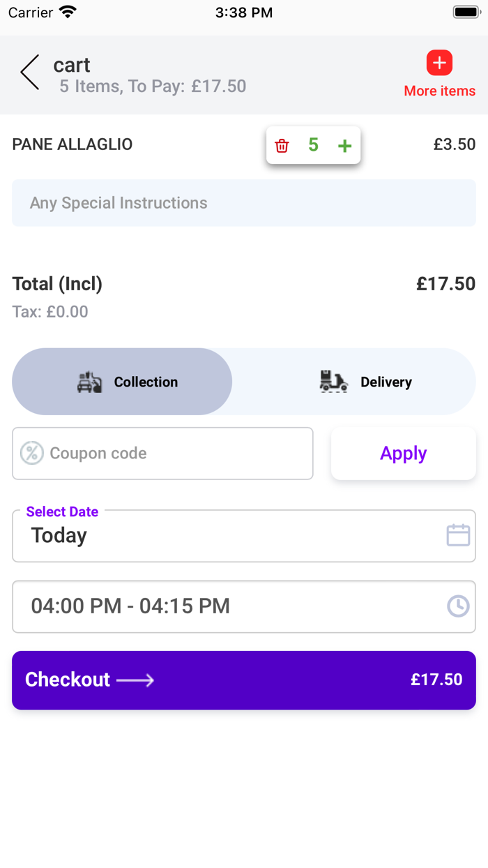Click the More items red text link
Image resolution: width=488 pixels, height=868 pixels.
tap(439, 91)
